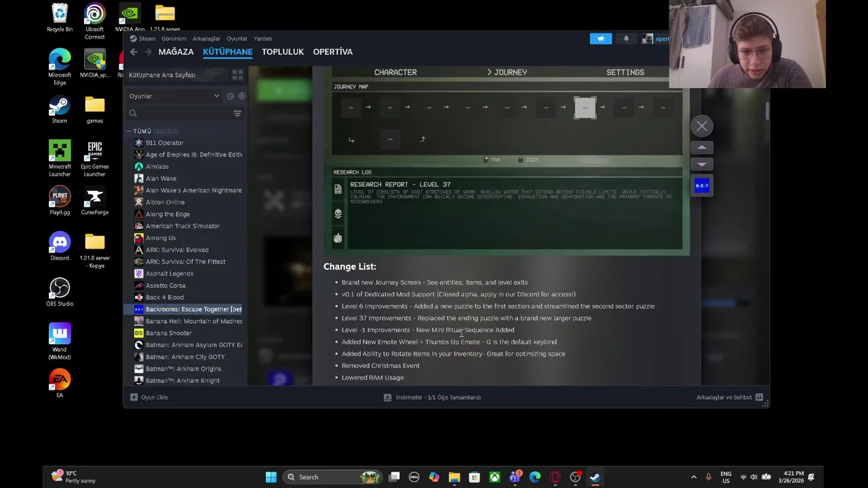Select Back 4 Blood in the library
Image resolution: width=868 pixels, height=488 pixels.
tap(164, 297)
